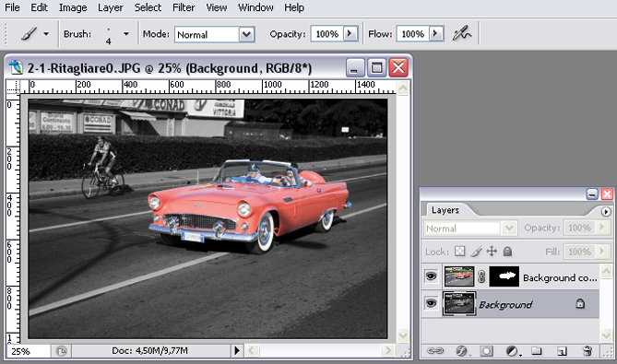Open the layer Opacity slider arrow
Screen dimensions: 617x364
602,228
